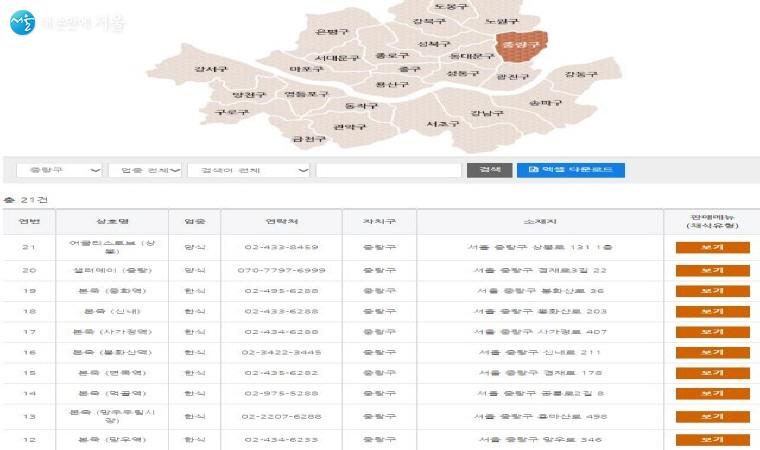Click the blue 엑셀 다운로드 button

[570, 170]
